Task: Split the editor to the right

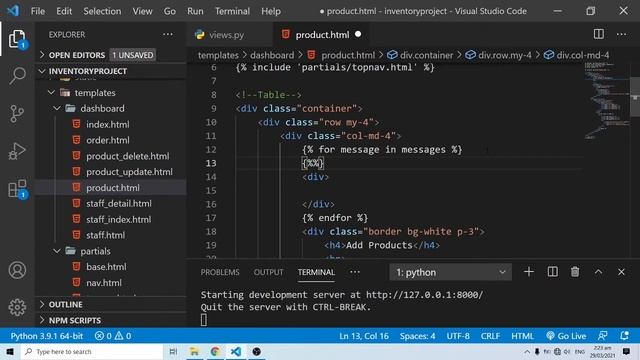Action: point(598,34)
